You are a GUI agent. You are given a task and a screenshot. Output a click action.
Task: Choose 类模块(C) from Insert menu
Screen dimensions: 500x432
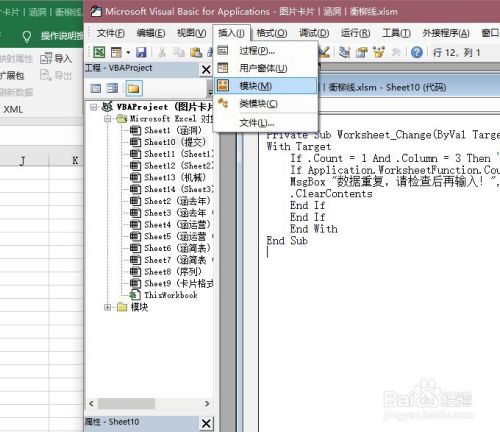pos(265,104)
